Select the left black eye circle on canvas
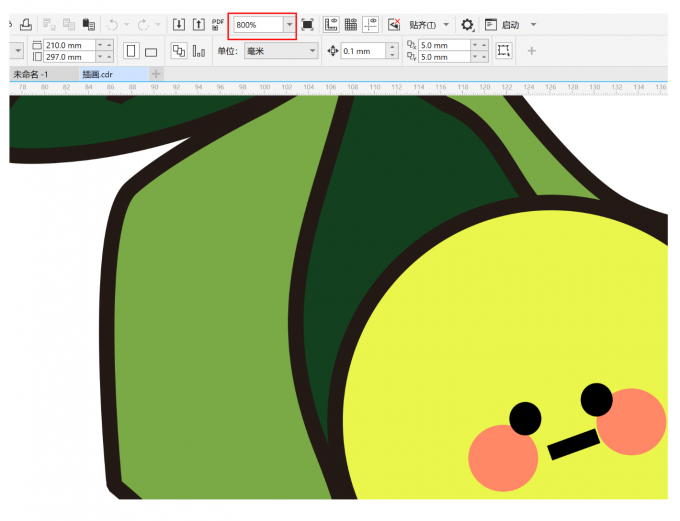The width and height of the screenshot is (680, 521). (x=525, y=418)
